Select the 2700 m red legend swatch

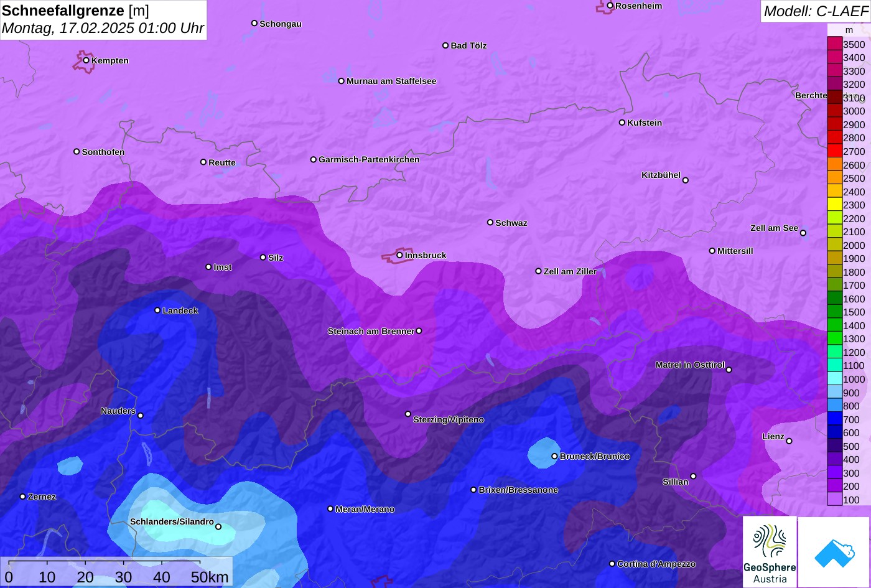(x=834, y=151)
